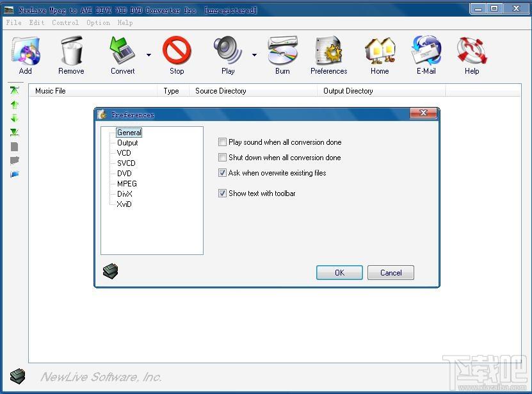Image resolution: width=532 pixels, height=394 pixels.
Task: Maximize the main converter window
Action: tap(494, 9)
